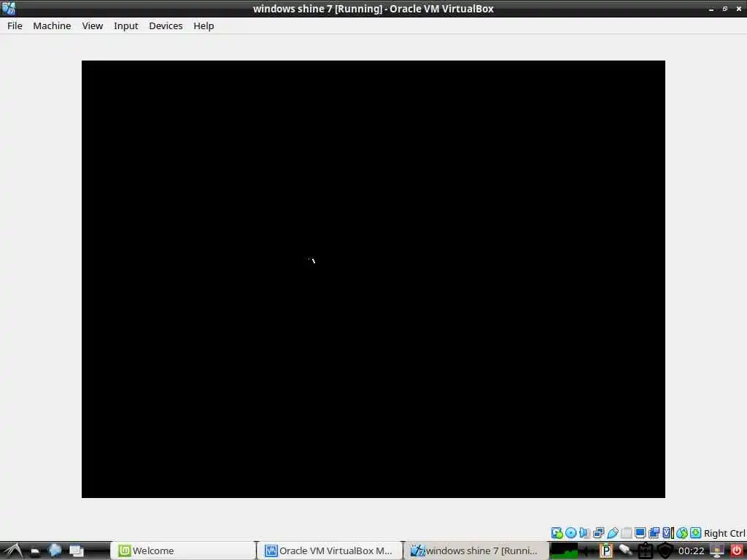Click the optical drive status icon
This screenshot has width=747, height=560.
(570, 533)
